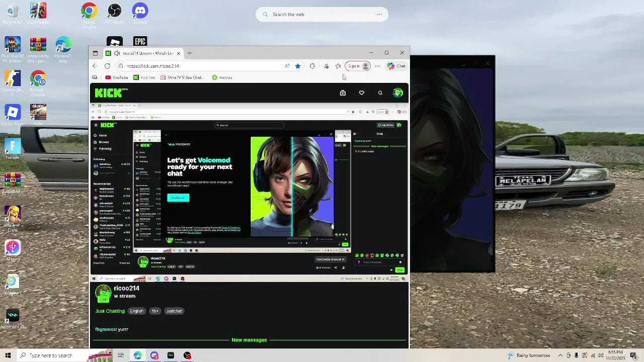The width and height of the screenshot is (644, 362).
Task: Open Personal Edge desktop shortcut
Action: pyautogui.click(x=63, y=50)
